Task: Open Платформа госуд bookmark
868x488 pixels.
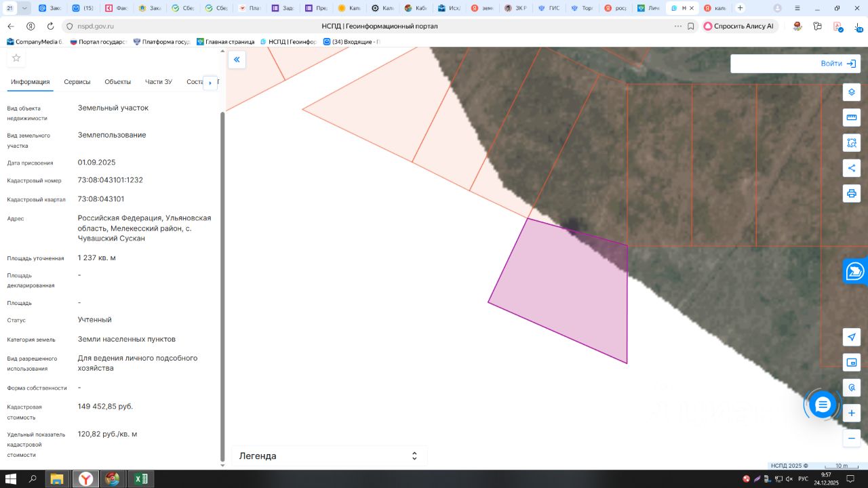Action: (162, 41)
